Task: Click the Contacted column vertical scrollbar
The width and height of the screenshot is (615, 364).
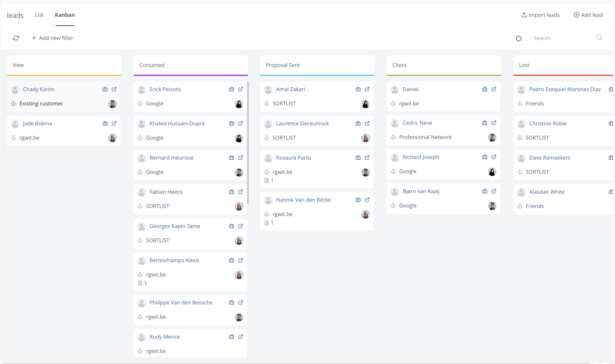Action: click(x=248, y=143)
